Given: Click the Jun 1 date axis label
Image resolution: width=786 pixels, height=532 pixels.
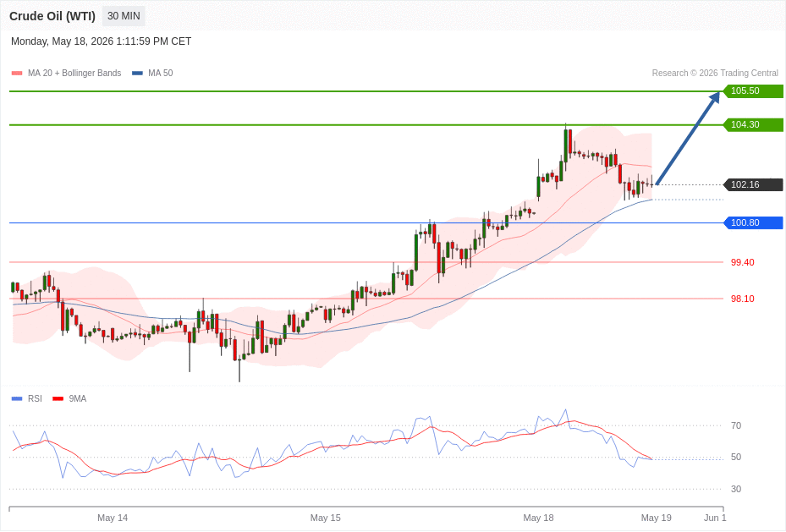Looking at the screenshot, I should 715,518.
